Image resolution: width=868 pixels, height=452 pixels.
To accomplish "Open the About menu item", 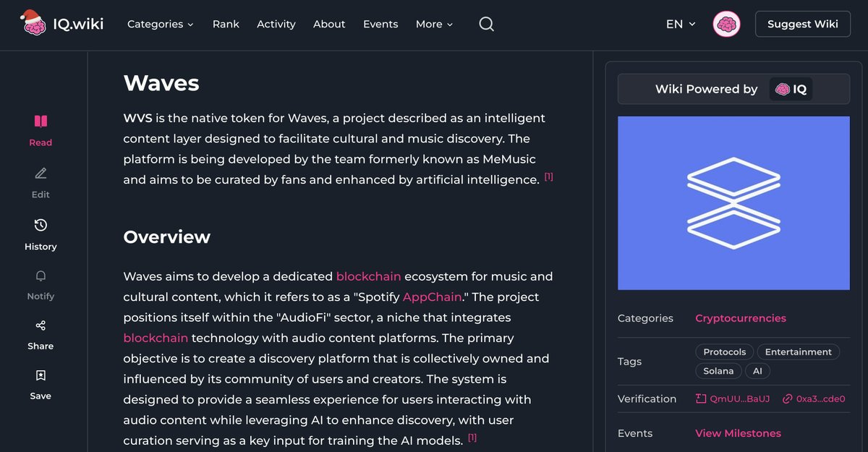I will click(x=329, y=24).
